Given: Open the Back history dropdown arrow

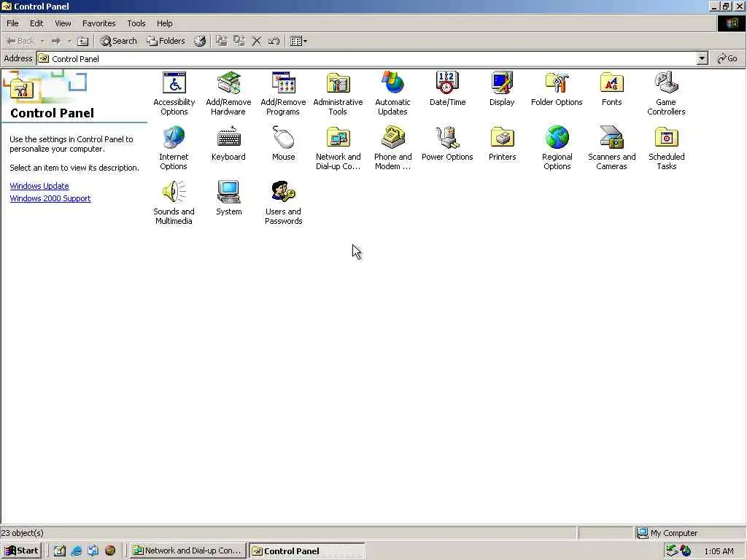Looking at the screenshot, I should pyautogui.click(x=42, y=42).
